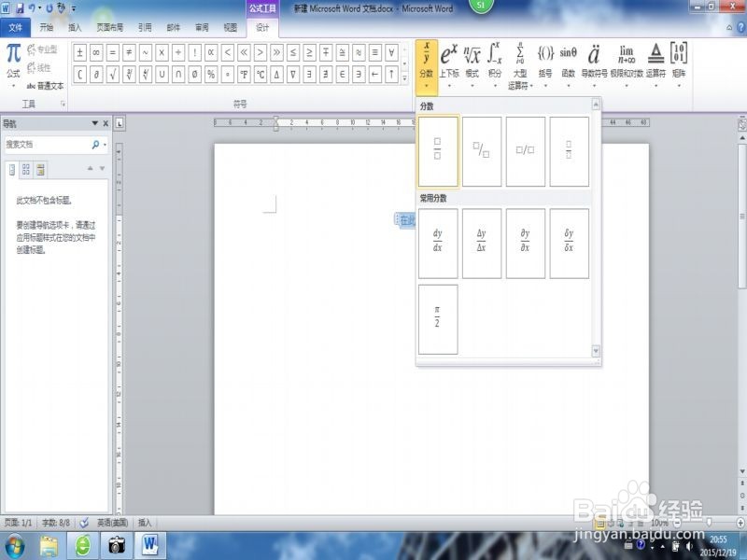
Task: Open the 括号 bracket dropdown
Action: 545,65
